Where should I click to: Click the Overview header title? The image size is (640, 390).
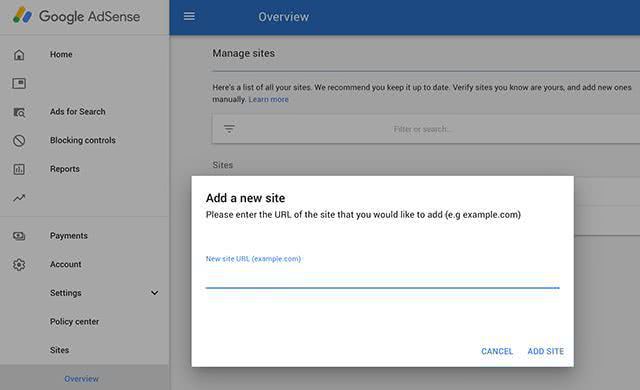click(x=284, y=17)
